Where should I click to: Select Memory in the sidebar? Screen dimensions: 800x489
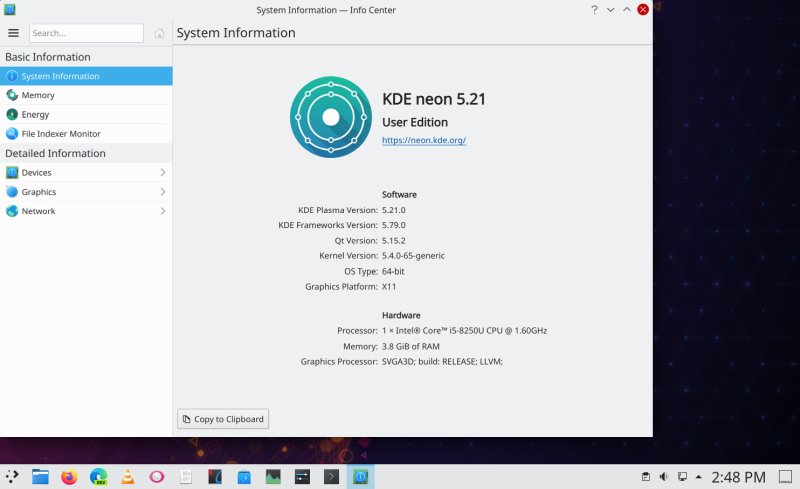click(x=86, y=95)
